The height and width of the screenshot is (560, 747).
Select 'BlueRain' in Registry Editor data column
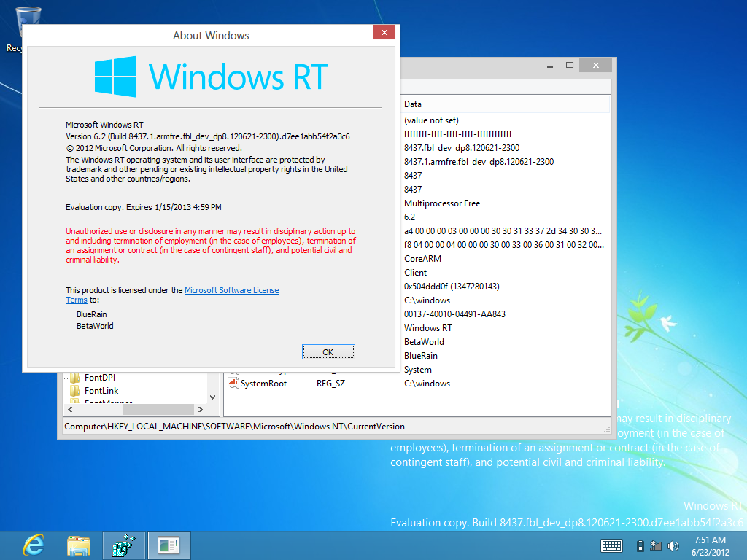(421, 356)
